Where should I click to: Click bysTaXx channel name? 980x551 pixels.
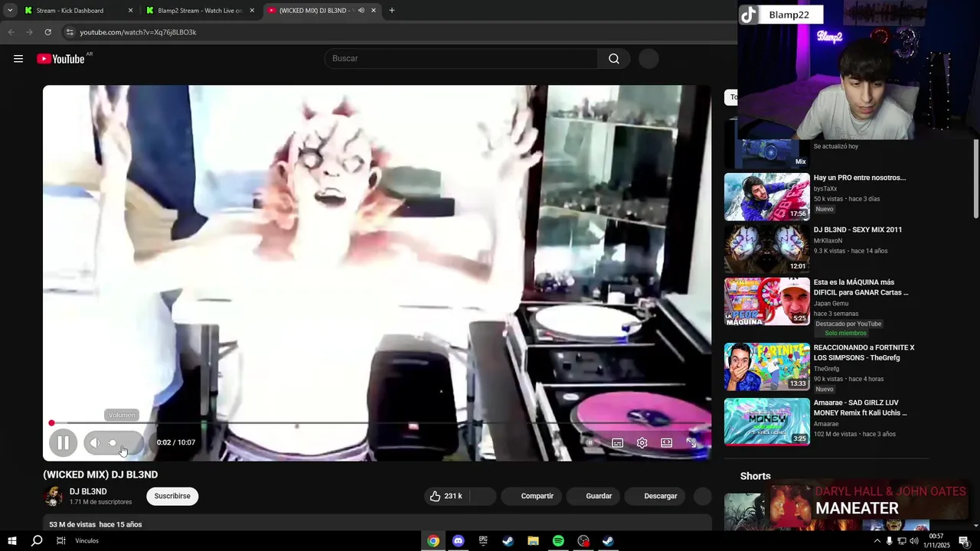[x=825, y=188]
